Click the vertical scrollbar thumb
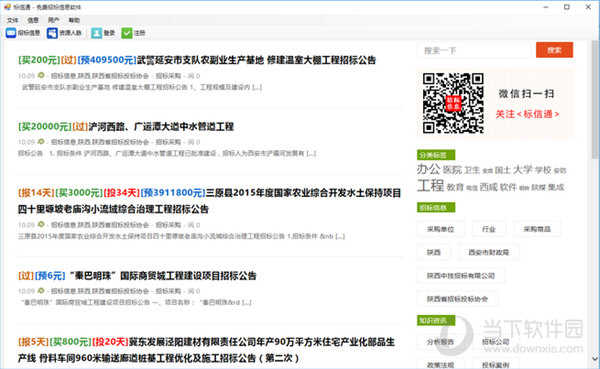The width and height of the screenshot is (600, 369). tap(595, 100)
